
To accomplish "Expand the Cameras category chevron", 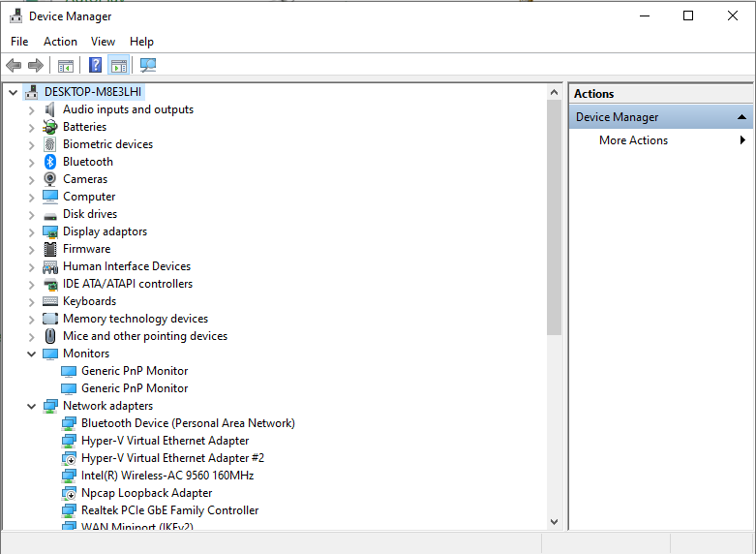I will click(x=31, y=180).
